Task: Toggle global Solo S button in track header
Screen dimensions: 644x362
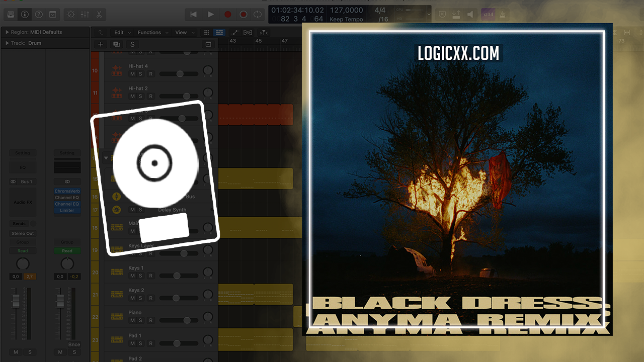Action: (x=132, y=44)
